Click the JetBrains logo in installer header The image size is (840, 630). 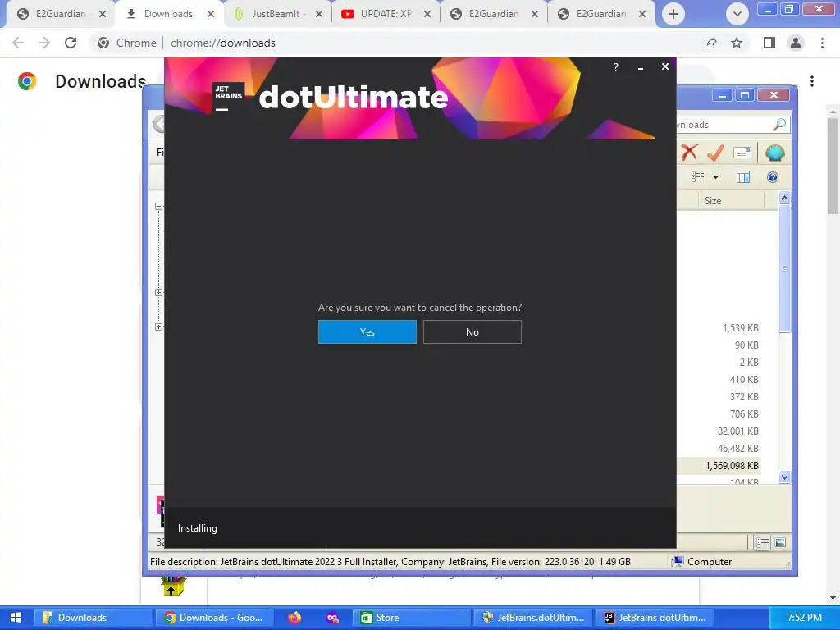coord(228,98)
